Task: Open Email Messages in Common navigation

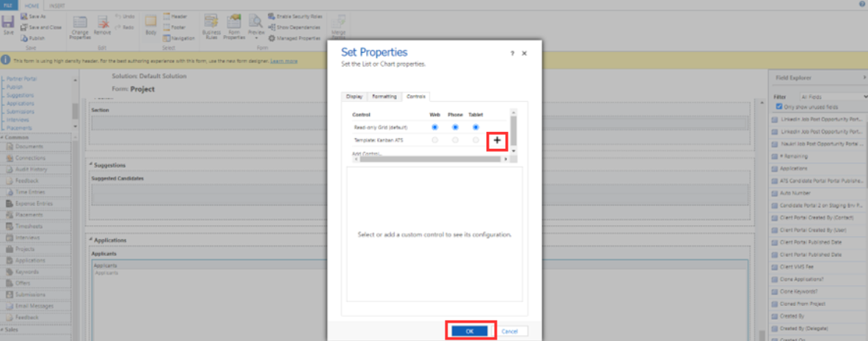Action: pyautogui.click(x=36, y=306)
